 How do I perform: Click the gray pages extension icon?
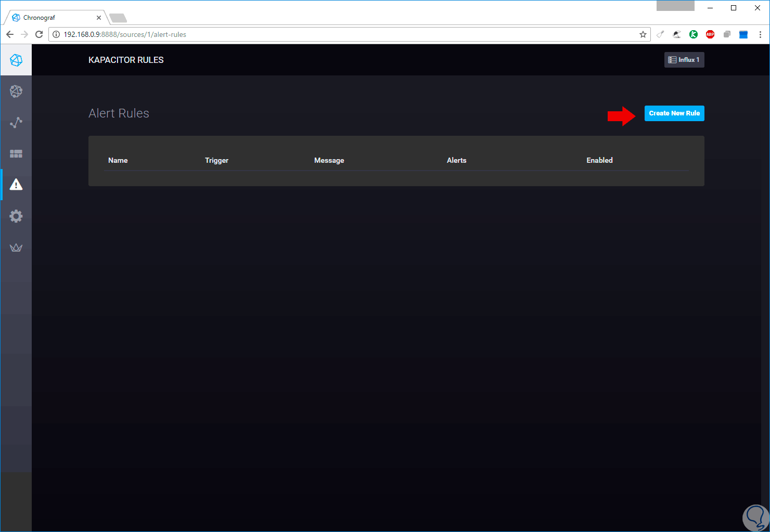click(x=727, y=34)
